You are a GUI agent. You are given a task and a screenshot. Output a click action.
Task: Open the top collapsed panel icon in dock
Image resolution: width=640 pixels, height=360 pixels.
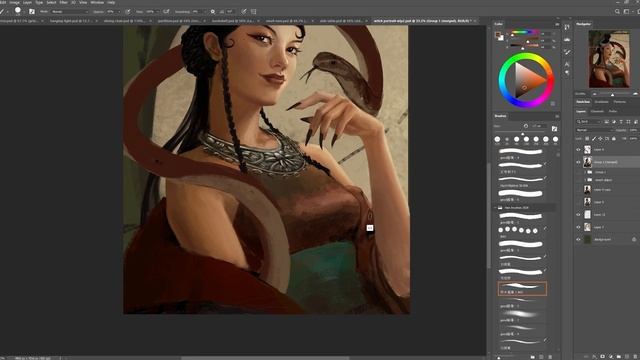click(567, 27)
